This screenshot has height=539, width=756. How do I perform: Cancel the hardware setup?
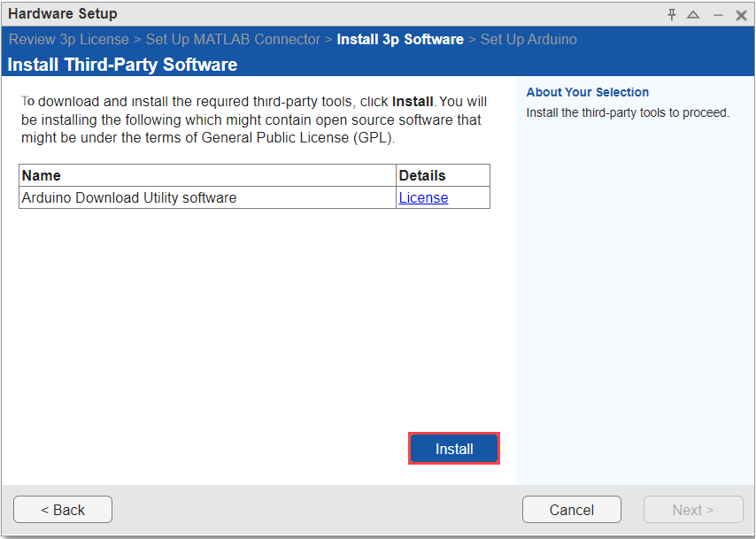pyautogui.click(x=571, y=510)
